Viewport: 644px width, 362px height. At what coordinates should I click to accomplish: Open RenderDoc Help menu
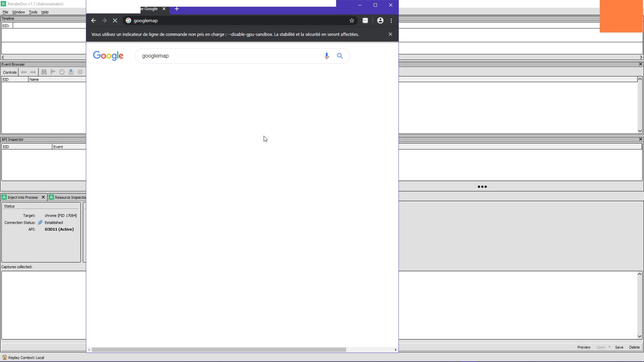(x=45, y=12)
